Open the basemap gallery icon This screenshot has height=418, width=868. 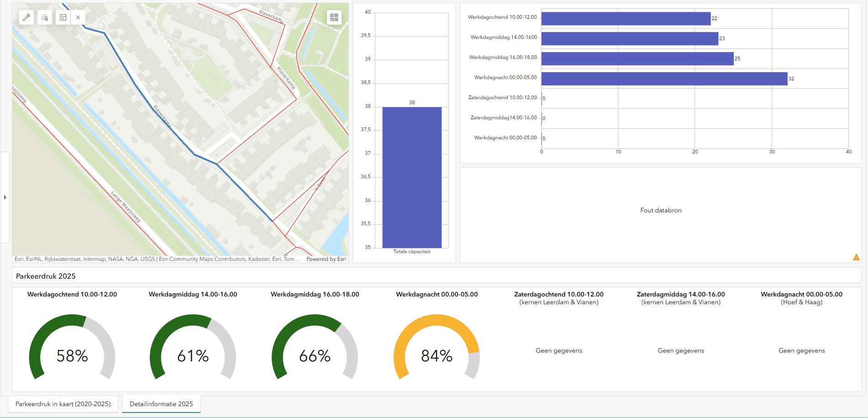click(334, 17)
